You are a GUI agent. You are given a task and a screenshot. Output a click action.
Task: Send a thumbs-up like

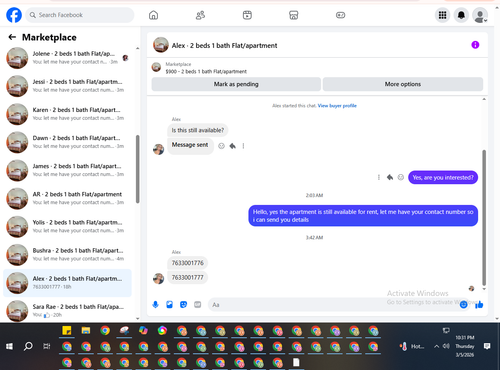[479, 304]
